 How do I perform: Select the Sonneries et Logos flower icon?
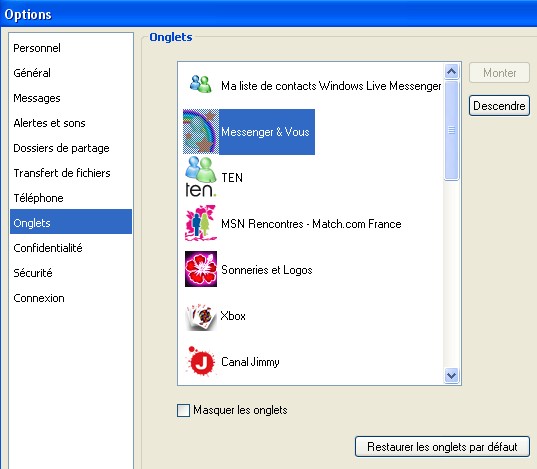[x=201, y=269]
